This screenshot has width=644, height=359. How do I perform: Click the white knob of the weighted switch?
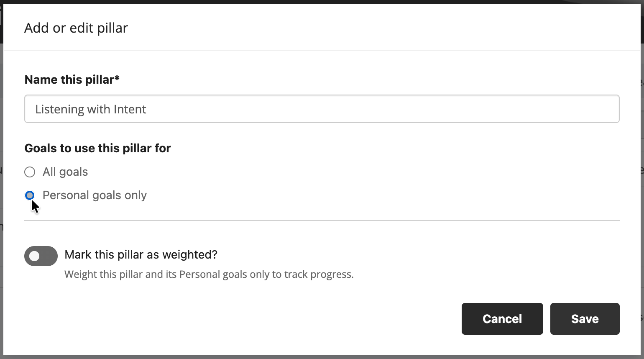(35, 256)
